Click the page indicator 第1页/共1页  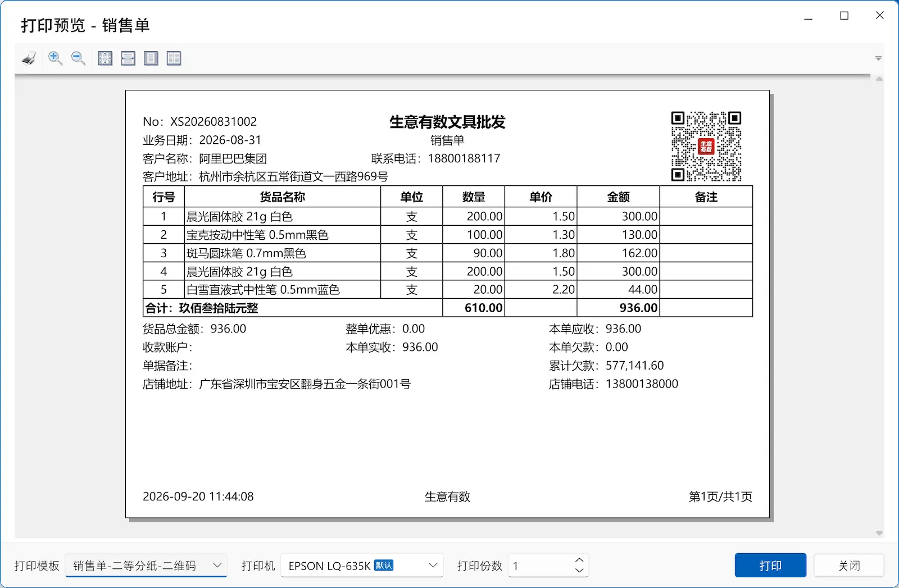point(720,496)
